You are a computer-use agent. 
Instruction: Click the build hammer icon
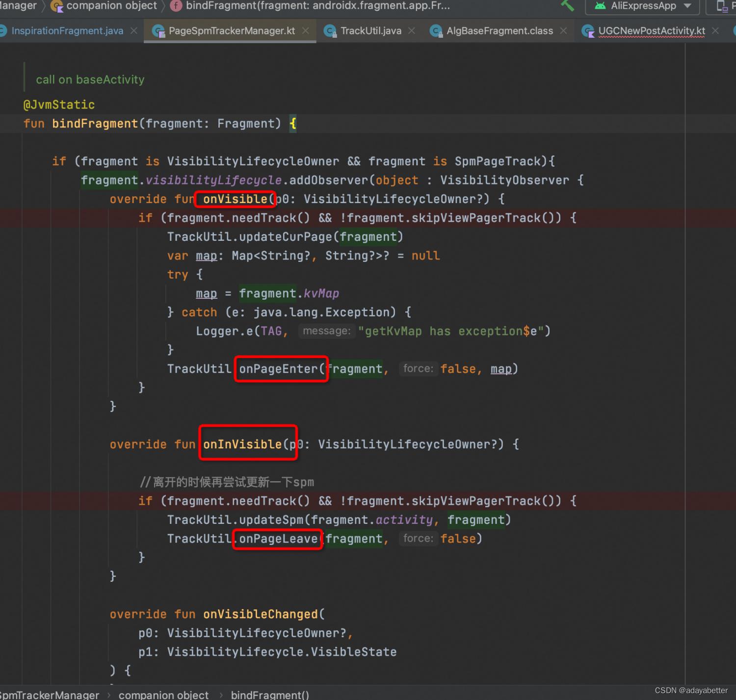[x=567, y=5]
